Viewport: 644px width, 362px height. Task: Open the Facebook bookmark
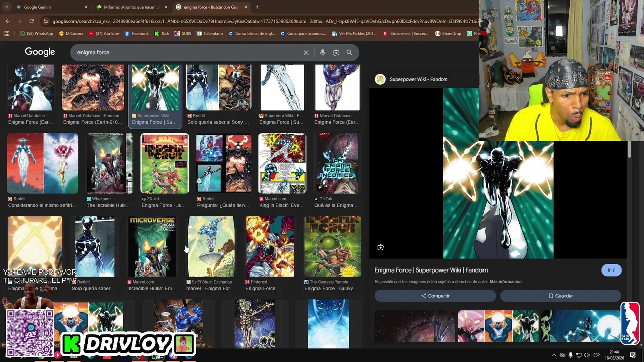click(136, 34)
